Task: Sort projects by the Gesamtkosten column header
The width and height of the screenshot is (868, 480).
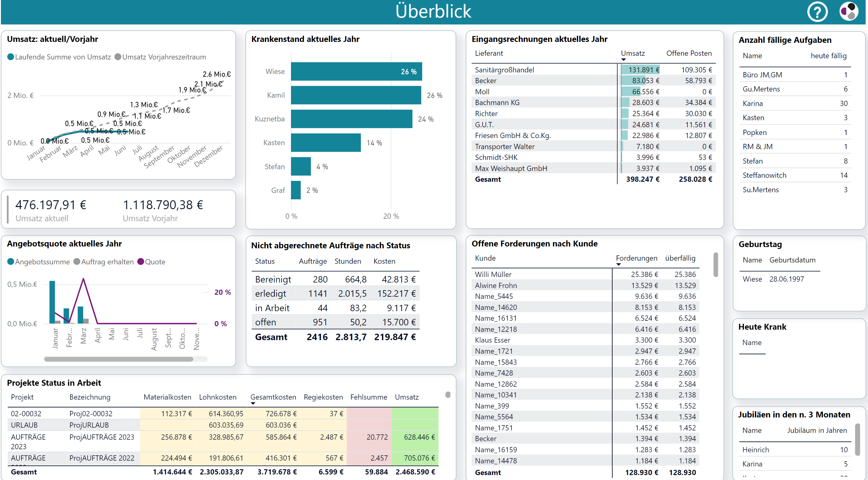Action: (x=273, y=397)
